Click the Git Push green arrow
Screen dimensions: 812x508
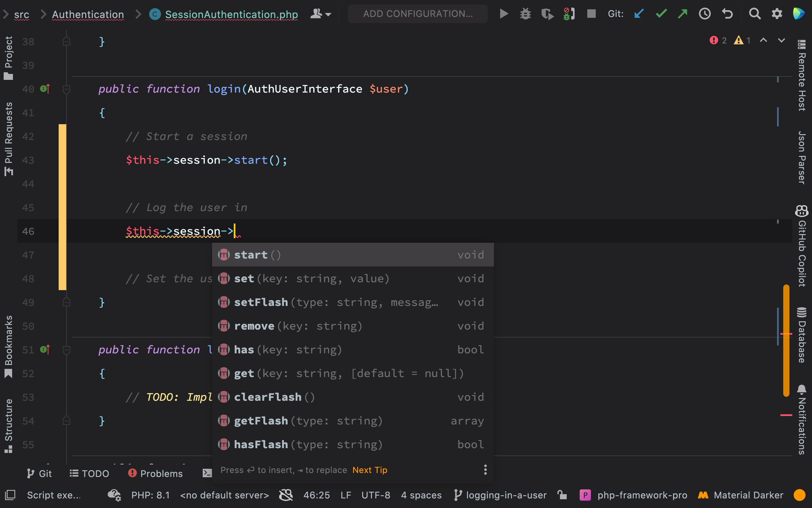683,14
